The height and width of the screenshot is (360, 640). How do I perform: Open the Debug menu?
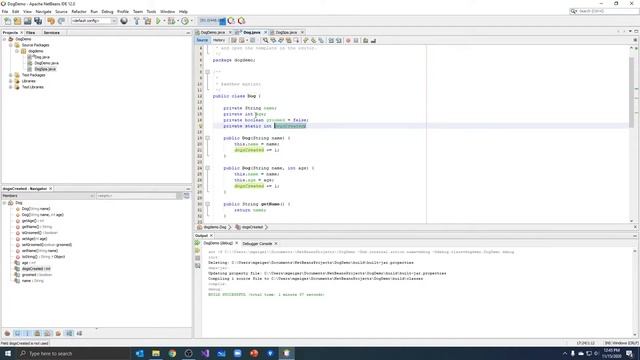[x=107, y=11]
